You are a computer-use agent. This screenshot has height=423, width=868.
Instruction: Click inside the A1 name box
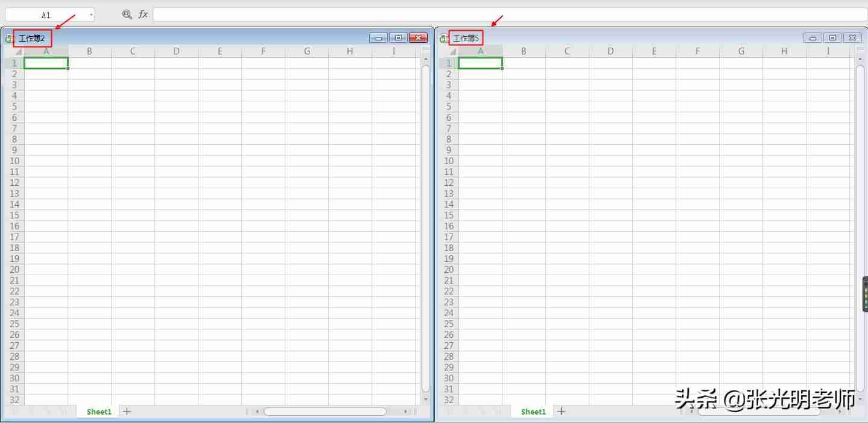[x=46, y=15]
